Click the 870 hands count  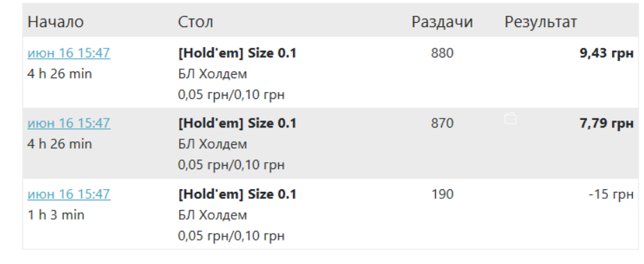coord(442,123)
